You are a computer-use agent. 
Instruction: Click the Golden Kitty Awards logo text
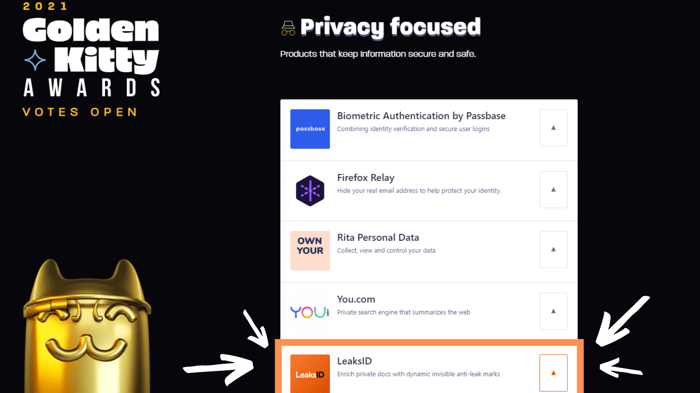[x=92, y=57]
